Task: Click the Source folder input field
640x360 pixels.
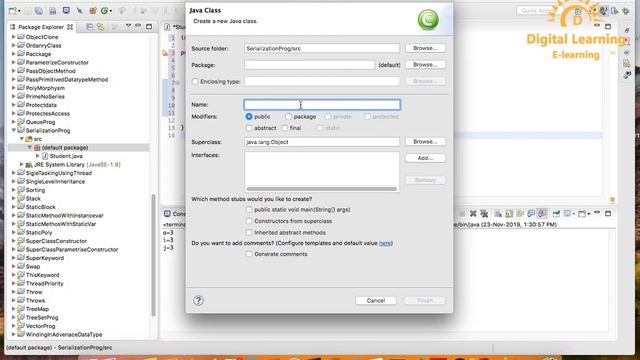Action: (x=322, y=48)
